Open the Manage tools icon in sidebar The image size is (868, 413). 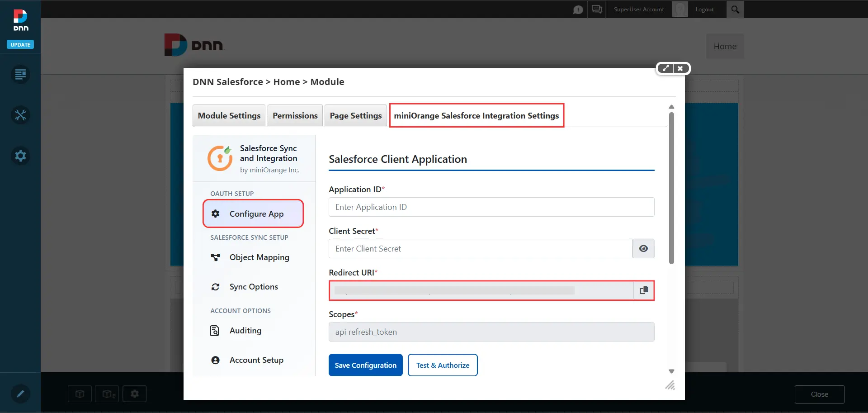click(x=20, y=115)
